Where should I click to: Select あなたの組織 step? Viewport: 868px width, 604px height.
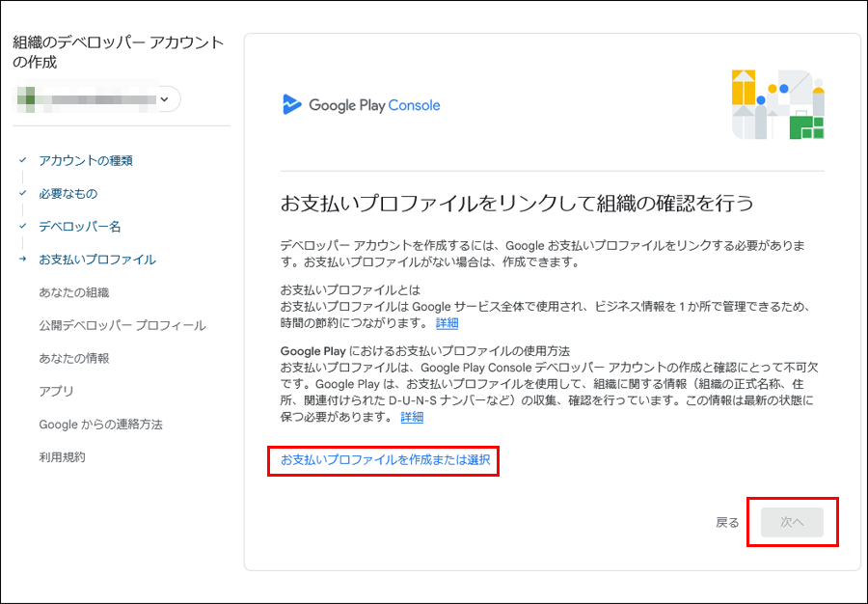point(74,292)
